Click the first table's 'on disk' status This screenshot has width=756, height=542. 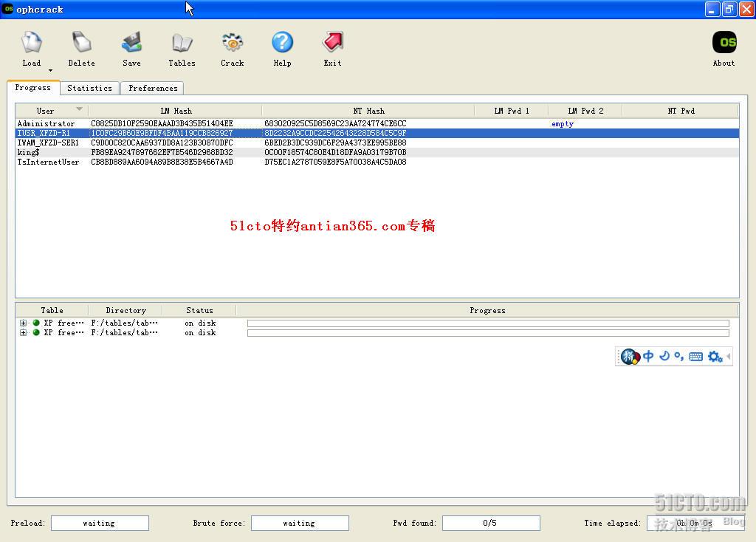[200, 323]
